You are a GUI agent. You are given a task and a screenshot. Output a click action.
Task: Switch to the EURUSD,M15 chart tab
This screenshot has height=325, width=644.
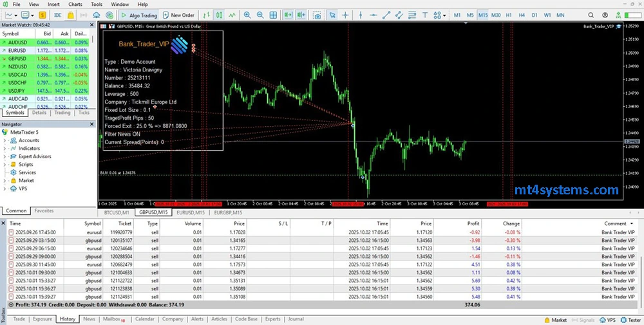[191, 212]
